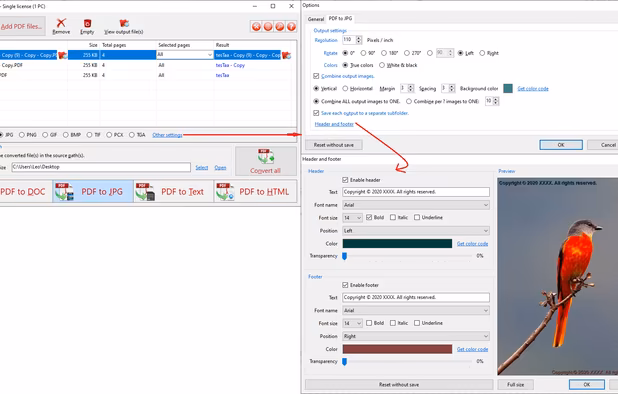The width and height of the screenshot is (618, 394).
Task: Choose the PNG output format
Action: pyautogui.click(x=22, y=135)
